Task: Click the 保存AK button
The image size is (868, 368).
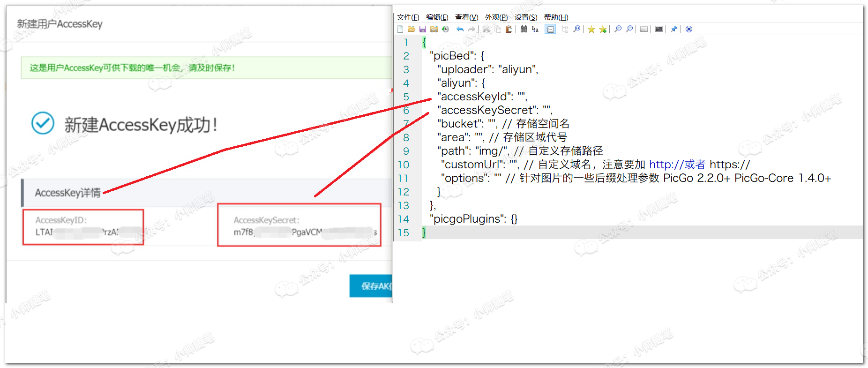Action: tap(371, 286)
